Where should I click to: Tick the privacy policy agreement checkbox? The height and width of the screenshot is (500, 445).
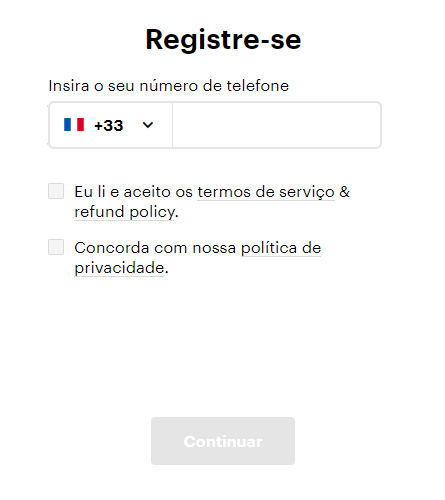point(56,247)
